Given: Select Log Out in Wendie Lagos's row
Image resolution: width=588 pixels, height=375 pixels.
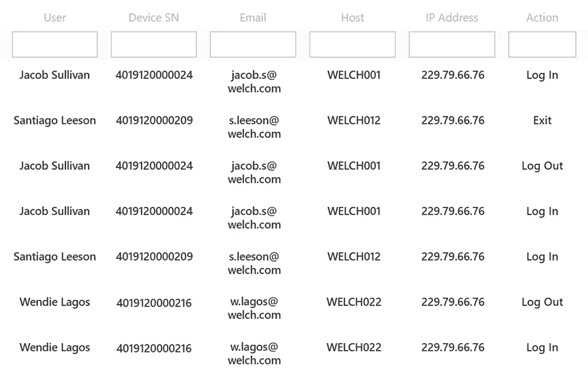Looking at the screenshot, I should pos(542,302).
